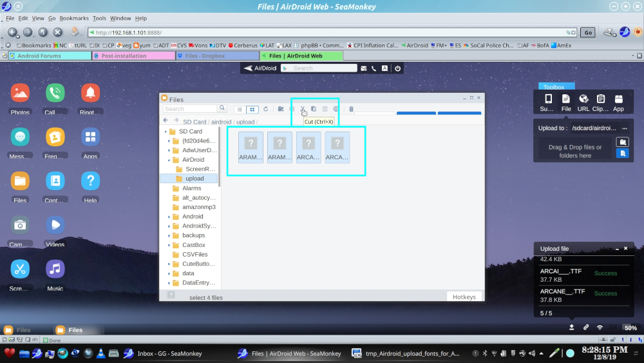Viewport: 644px width, 363px height.
Task: Minimize the Upload file panel
Action: (617, 249)
